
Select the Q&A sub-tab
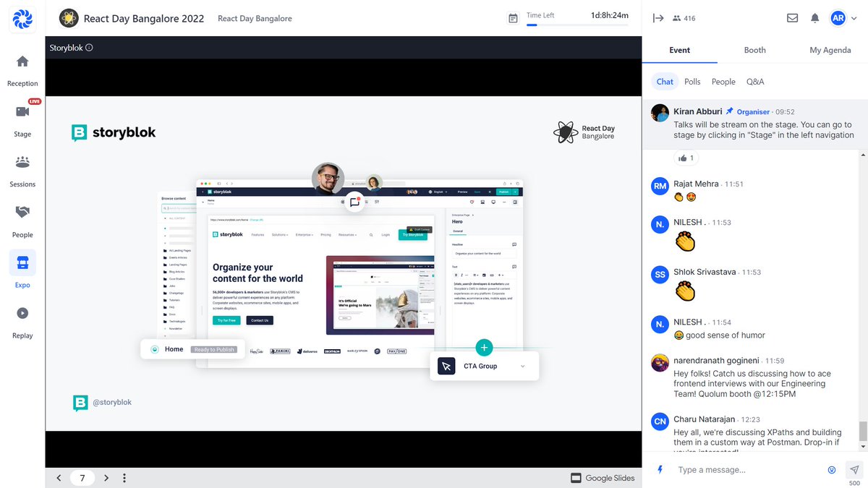[x=755, y=82]
